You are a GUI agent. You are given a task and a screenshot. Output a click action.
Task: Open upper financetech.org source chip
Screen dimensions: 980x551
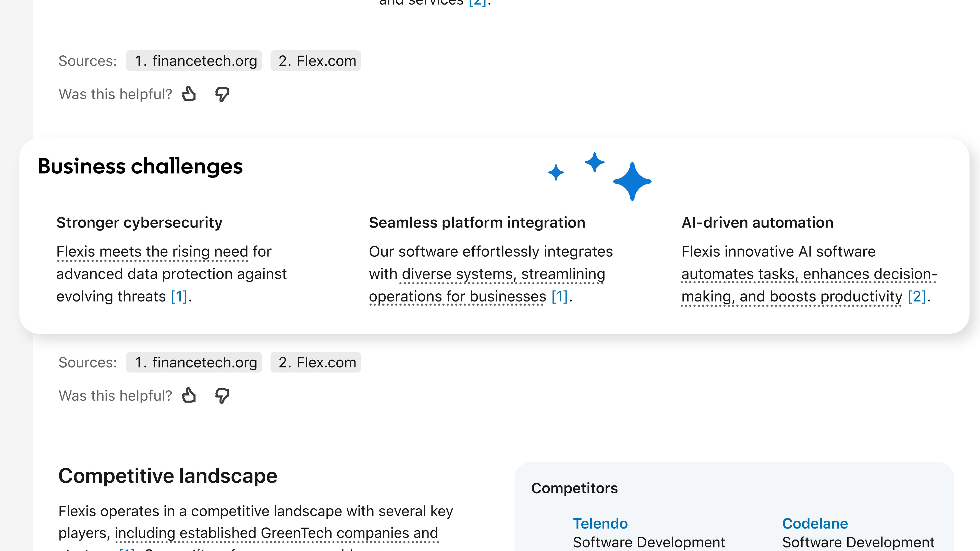click(194, 61)
